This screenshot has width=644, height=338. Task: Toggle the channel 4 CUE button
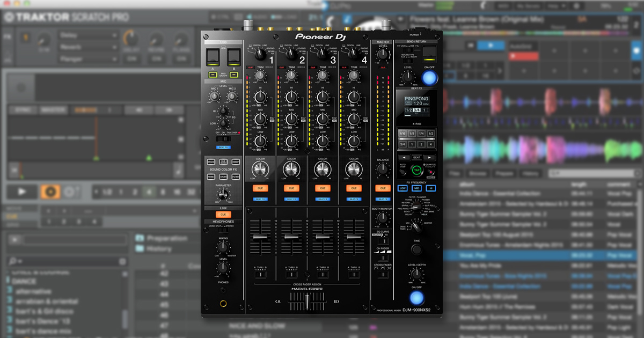point(353,188)
